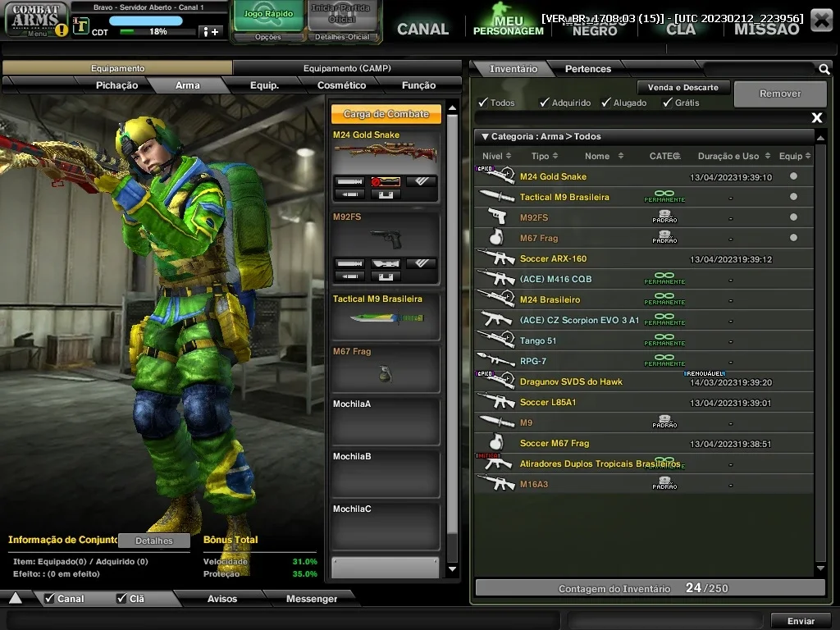Image resolution: width=840 pixels, height=630 pixels.
Task: Sort inventory by Nível column
Action: tap(496, 156)
